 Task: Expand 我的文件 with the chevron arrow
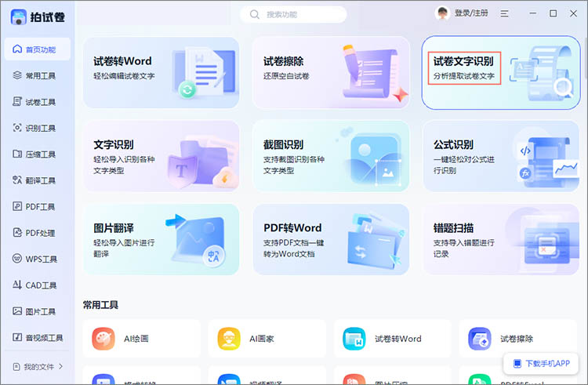pos(61,366)
